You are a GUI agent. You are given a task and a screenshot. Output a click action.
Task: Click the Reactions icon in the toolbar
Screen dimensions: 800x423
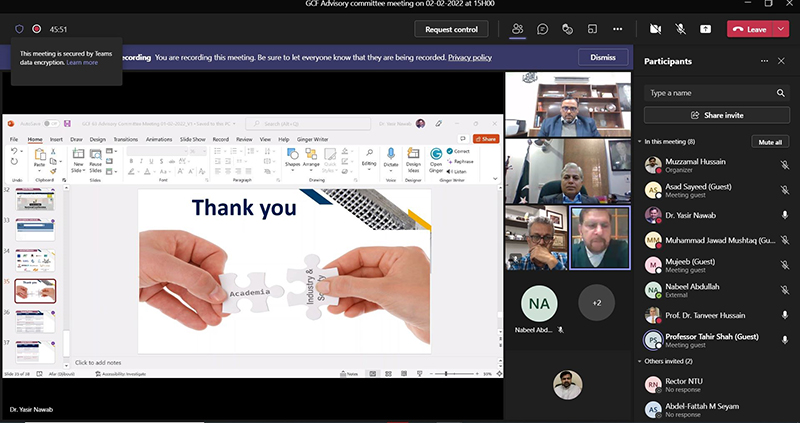point(567,29)
